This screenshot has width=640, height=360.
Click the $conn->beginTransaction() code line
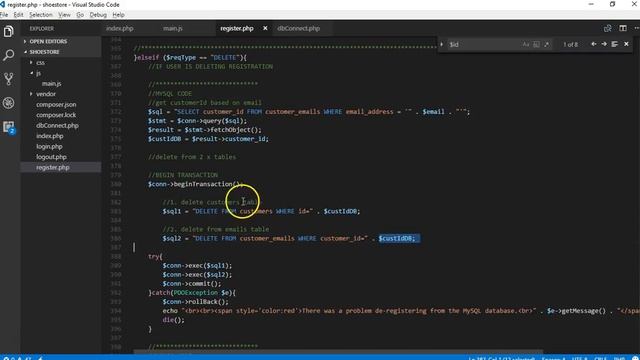click(x=196, y=184)
